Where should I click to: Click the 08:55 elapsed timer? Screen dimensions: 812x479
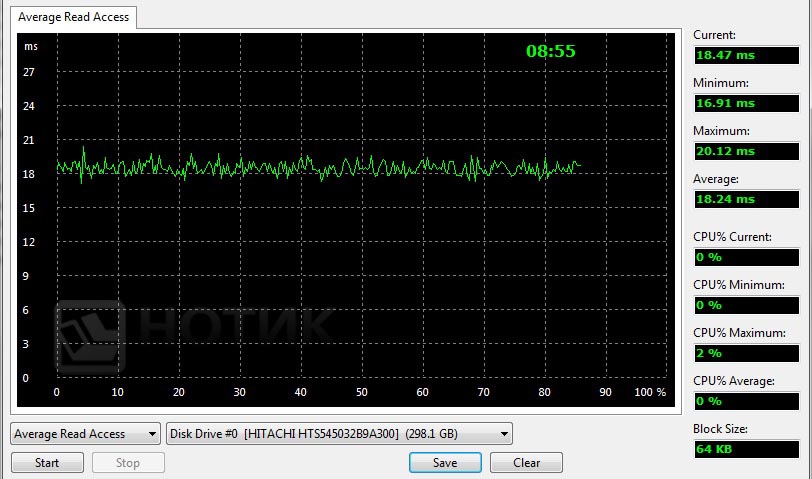point(550,51)
